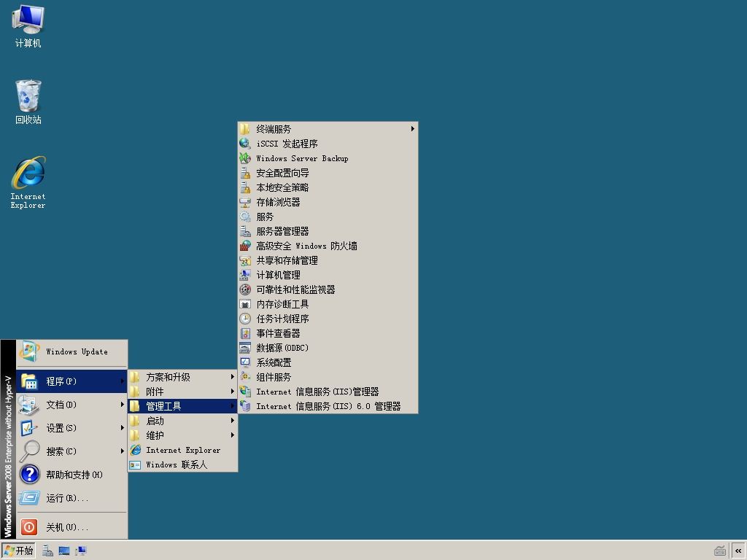Select 服务 in the admin tools menu
Viewport: 747px width, 560px height.
coord(328,217)
